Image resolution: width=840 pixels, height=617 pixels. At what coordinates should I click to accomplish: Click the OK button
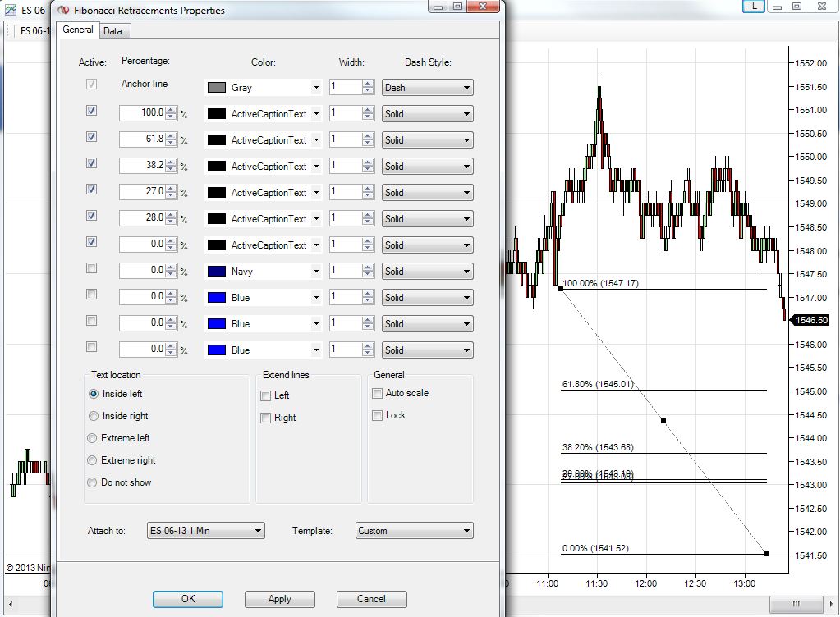coord(188,599)
